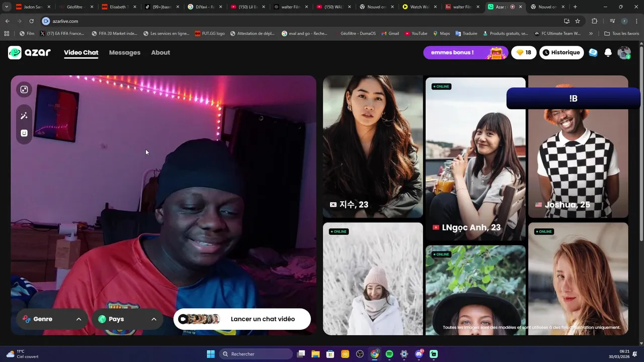This screenshot has height=362, width=644.
Task: Open the Historique button
Action: click(x=561, y=52)
